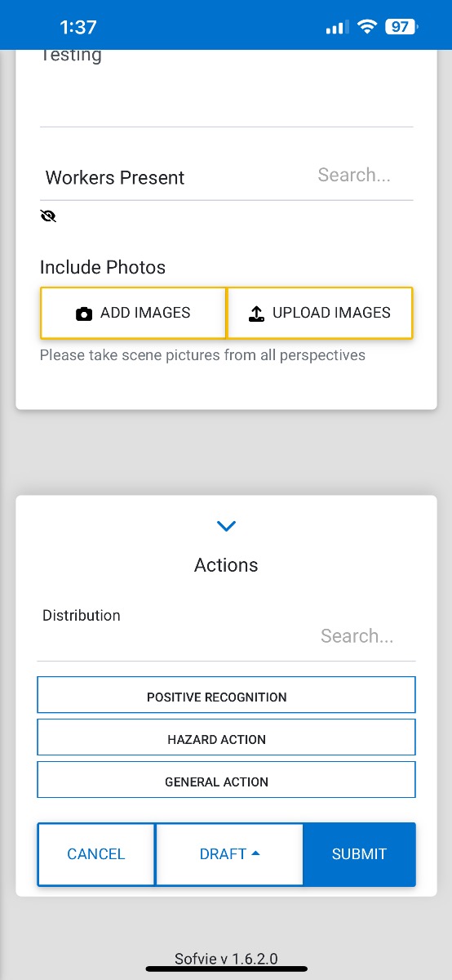Tap the battery indicator showing 97
This screenshot has width=452, height=980.
[x=402, y=27]
